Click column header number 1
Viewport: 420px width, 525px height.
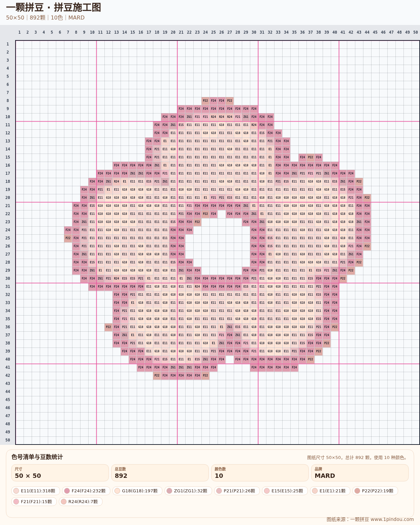20,32
